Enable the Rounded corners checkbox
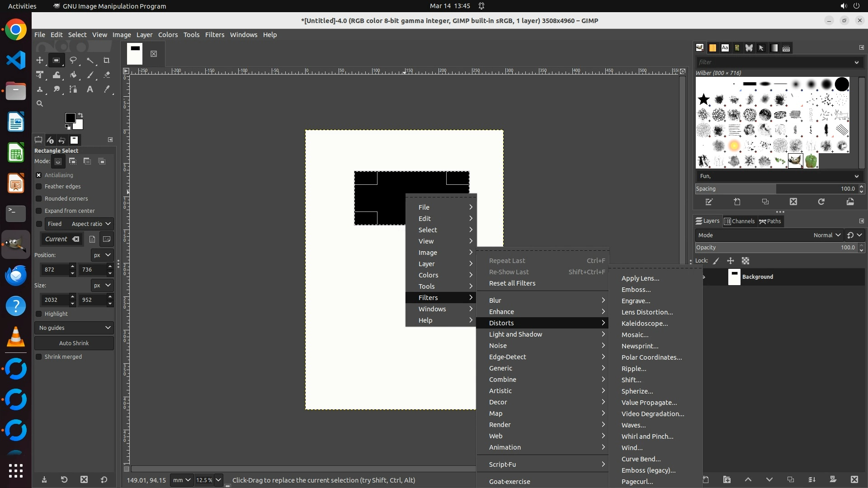 click(39, 198)
